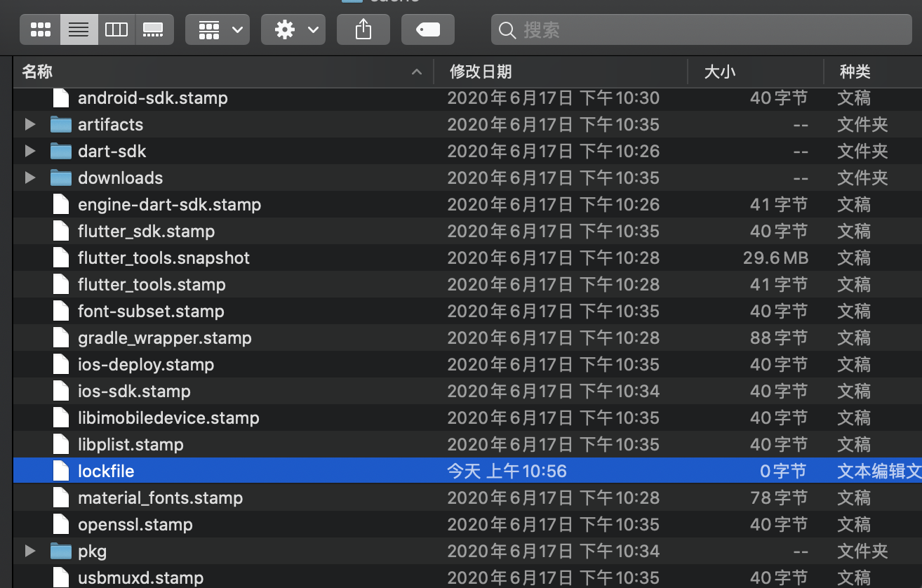Switch to gallery view in Finder toolbar

tap(154, 29)
